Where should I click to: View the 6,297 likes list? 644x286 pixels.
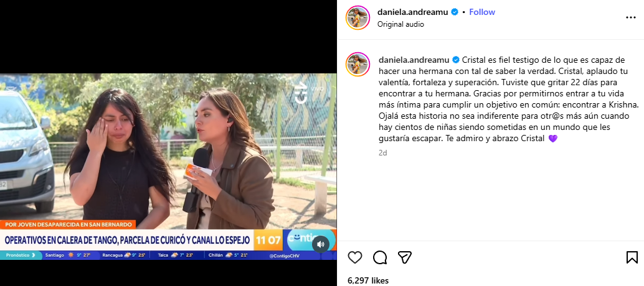pyautogui.click(x=368, y=280)
